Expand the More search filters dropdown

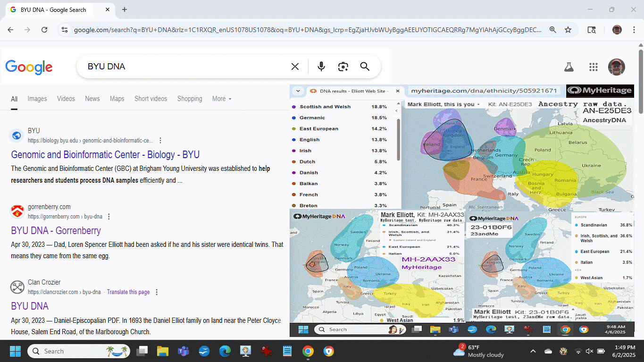point(222,99)
